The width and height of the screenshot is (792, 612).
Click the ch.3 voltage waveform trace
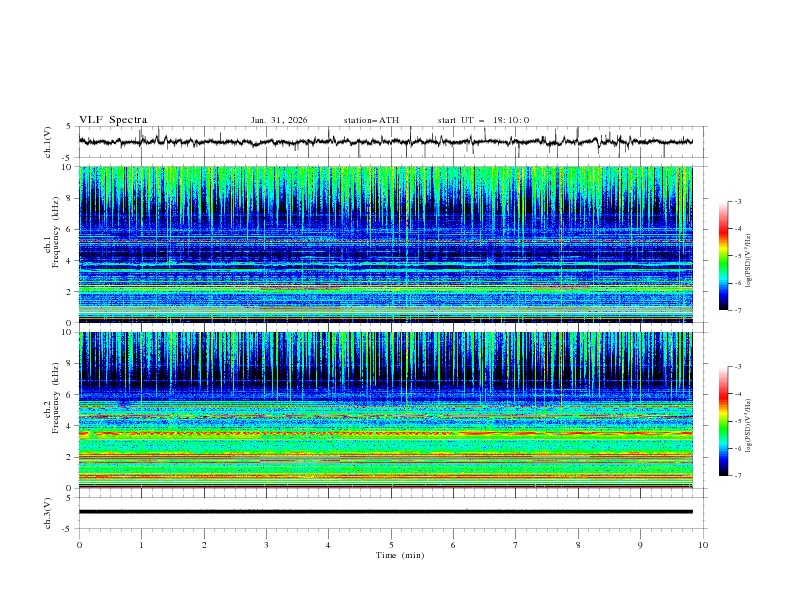click(386, 512)
